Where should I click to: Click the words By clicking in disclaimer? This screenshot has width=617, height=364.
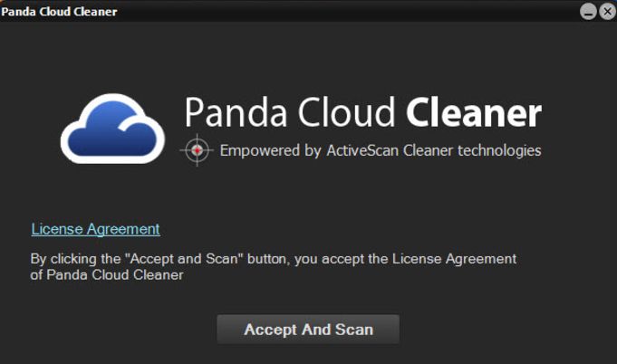pos(56,259)
